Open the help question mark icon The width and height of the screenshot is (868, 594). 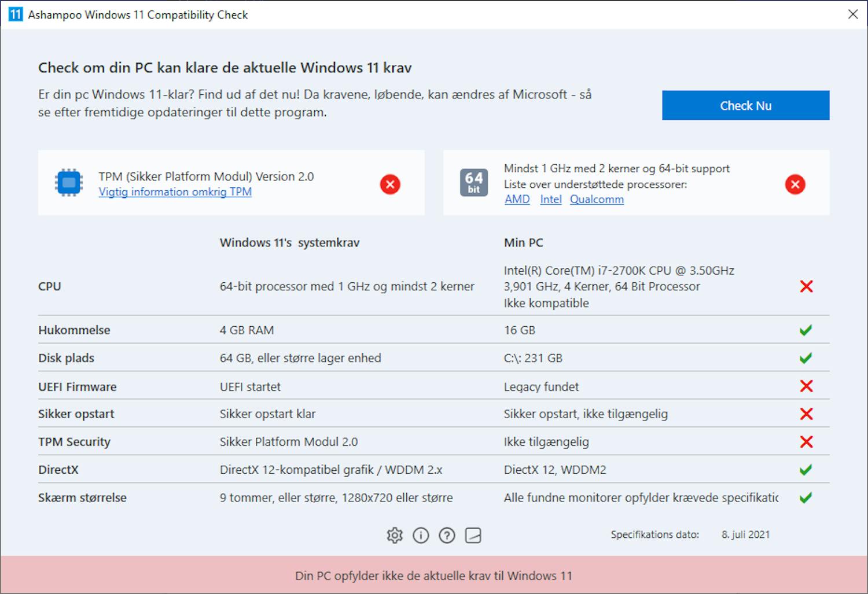447,535
